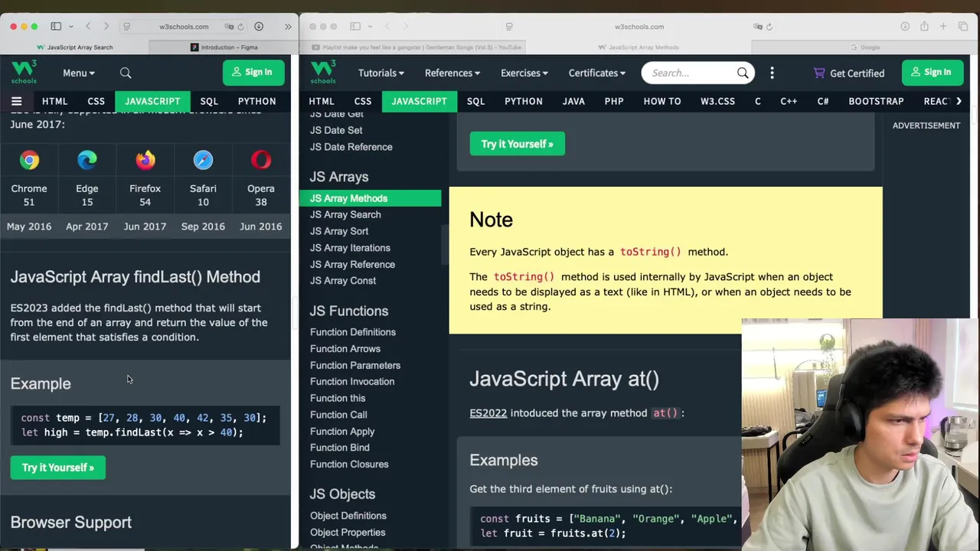The image size is (980, 551).
Task: Toggle the sidebar in left Safari window
Action: (56, 26)
